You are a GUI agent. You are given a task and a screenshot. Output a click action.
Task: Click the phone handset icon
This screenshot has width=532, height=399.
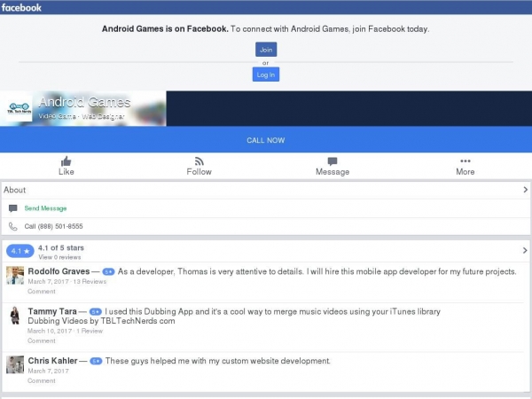pyautogui.click(x=13, y=227)
